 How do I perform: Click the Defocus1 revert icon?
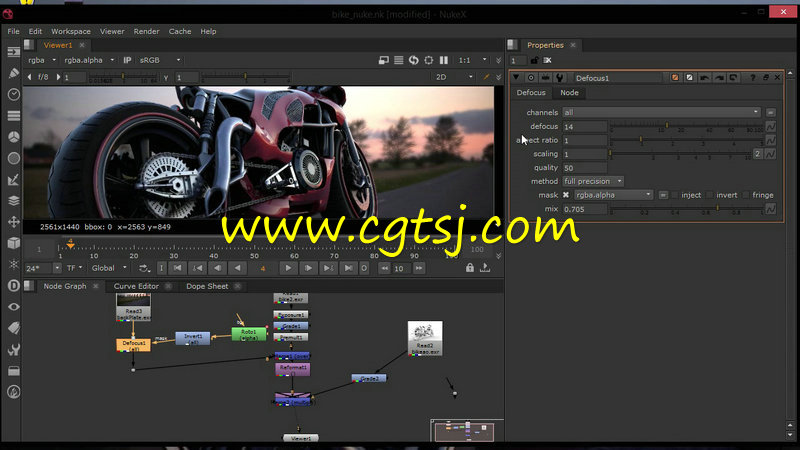click(x=733, y=78)
